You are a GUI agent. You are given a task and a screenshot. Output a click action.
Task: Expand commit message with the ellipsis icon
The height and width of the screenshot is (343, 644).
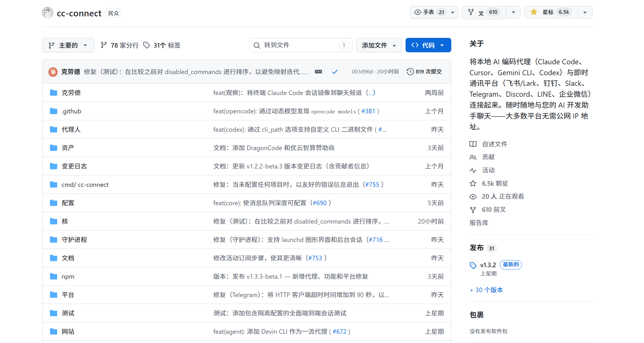point(318,72)
